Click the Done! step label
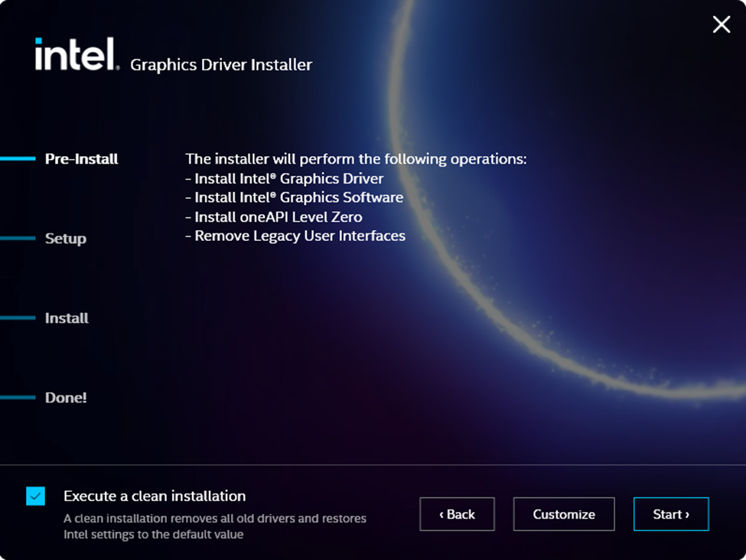Screen dimensions: 746x560 [x=65, y=398]
